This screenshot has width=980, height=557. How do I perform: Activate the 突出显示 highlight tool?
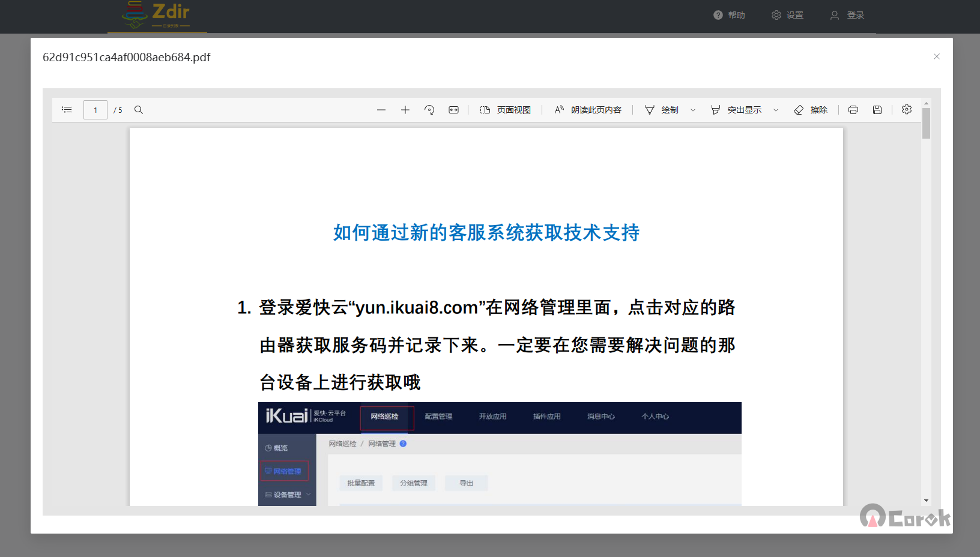736,110
